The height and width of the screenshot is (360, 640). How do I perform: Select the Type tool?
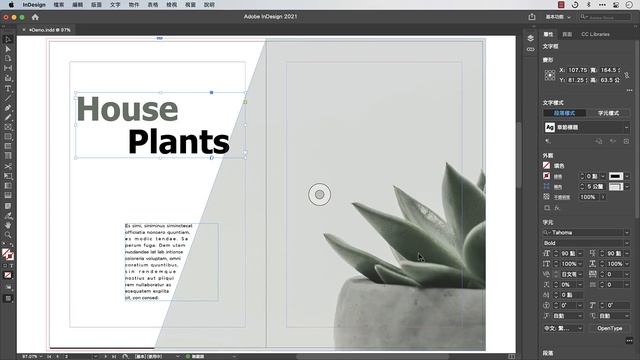coord(8,89)
